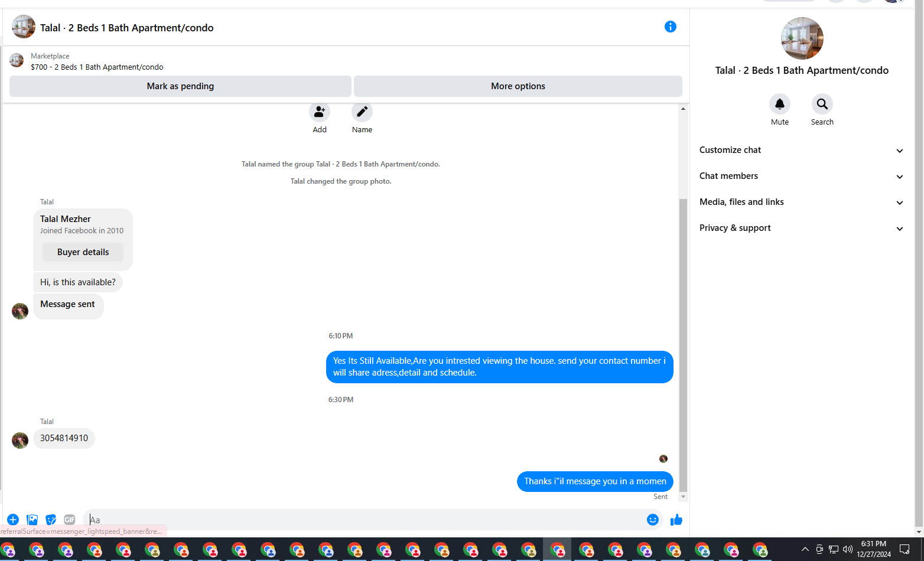Open network status in system tray
The image size is (924, 561).
[x=834, y=549]
